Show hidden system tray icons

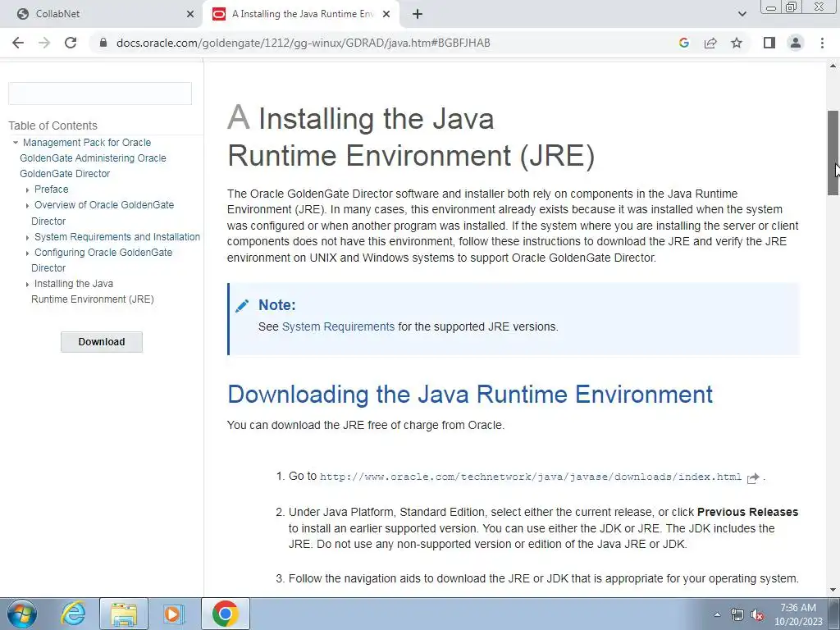pos(717,614)
